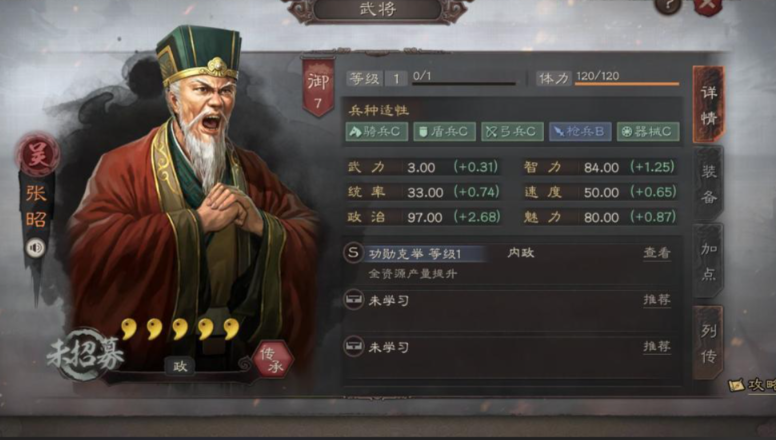
Task: Click the orange 体力 stamina bar
Action: [x=627, y=84]
